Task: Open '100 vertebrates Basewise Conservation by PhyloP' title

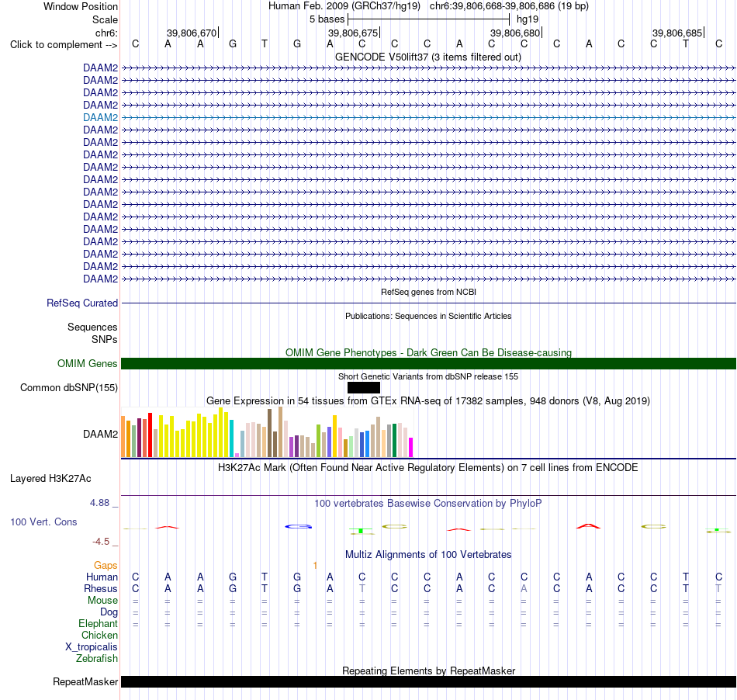Action: point(428,503)
